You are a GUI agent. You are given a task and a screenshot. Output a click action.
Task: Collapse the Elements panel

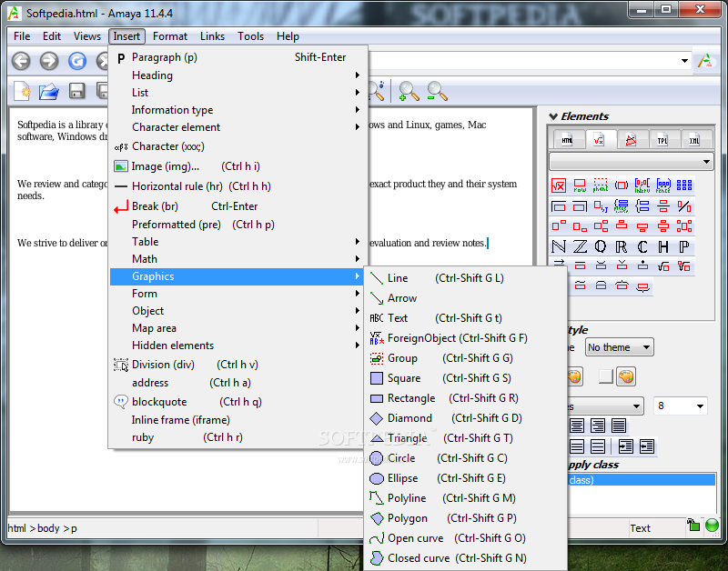tap(553, 116)
